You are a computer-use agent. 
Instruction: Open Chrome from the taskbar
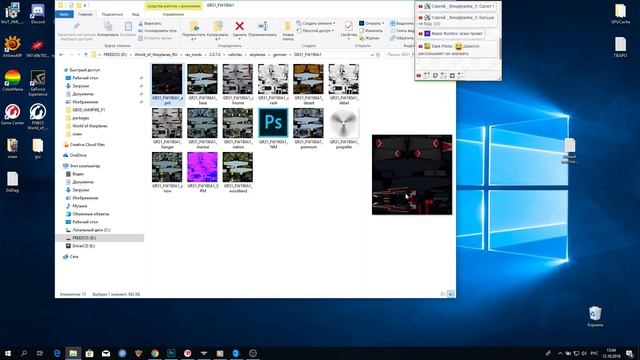point(155,353)
